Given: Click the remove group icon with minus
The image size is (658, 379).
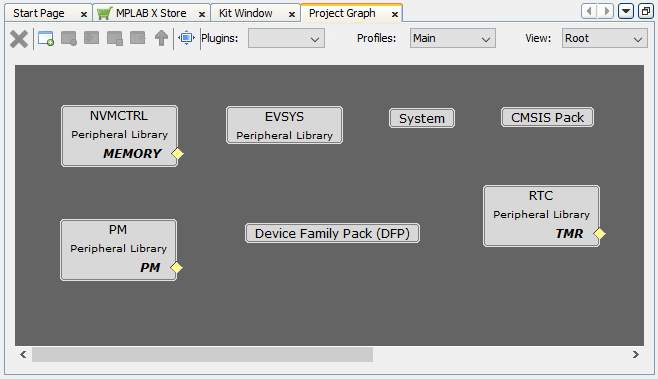Looking at the screenshot, I should tap(69, 38).
